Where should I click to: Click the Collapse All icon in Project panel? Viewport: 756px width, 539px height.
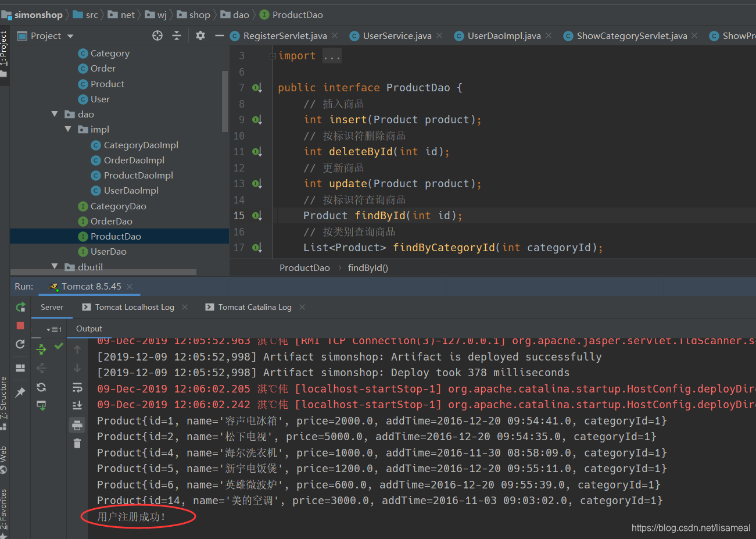tap(177, 35)
